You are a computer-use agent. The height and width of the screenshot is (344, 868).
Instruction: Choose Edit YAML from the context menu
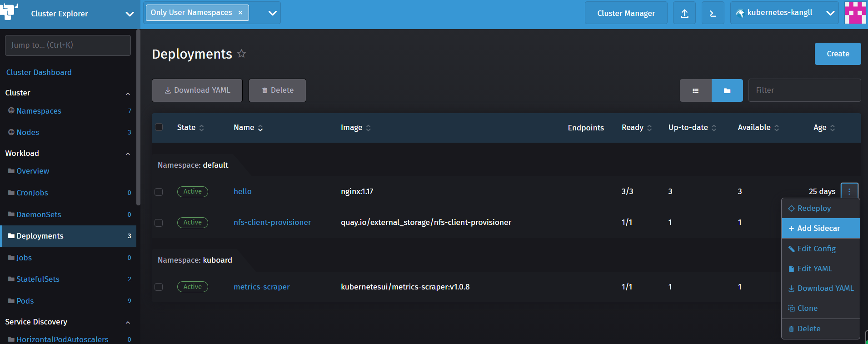(821, 269)
